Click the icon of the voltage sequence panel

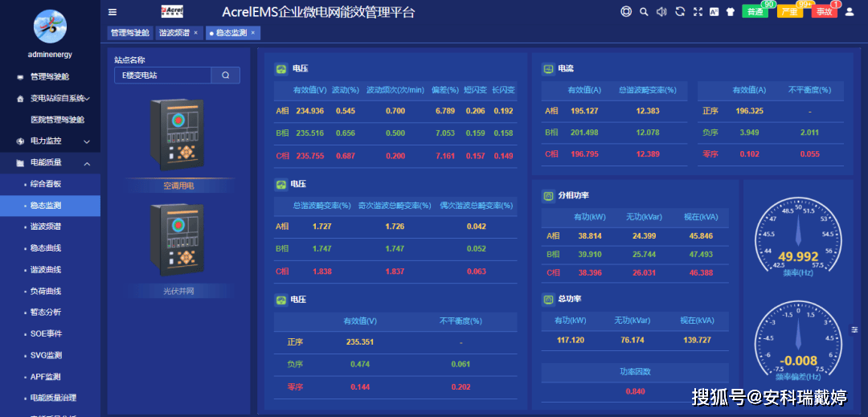point(281,300)
